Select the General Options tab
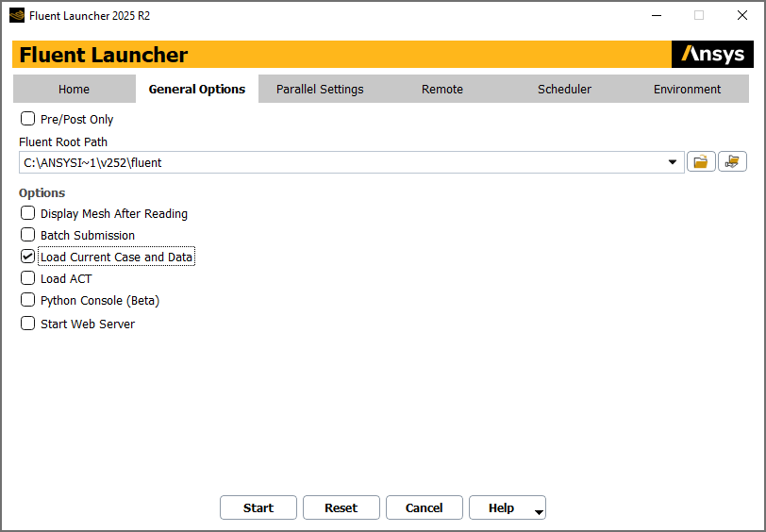The image size is (766, 532). point(197,89)
